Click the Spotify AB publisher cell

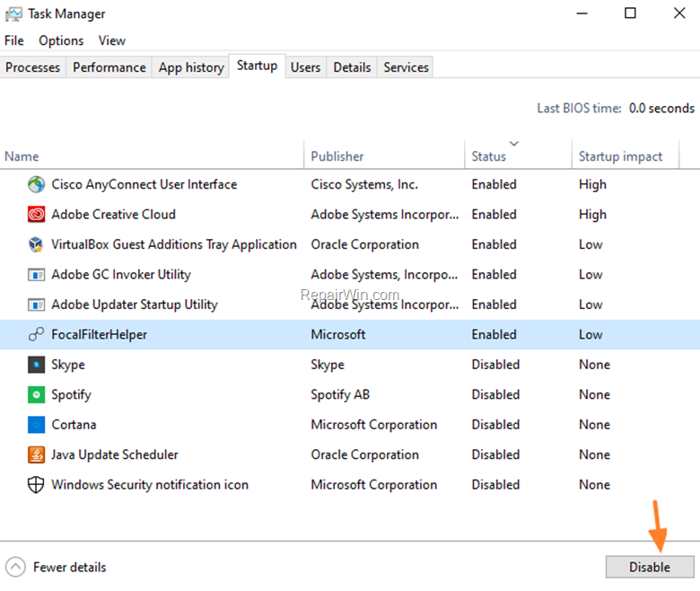pos(340,394)
